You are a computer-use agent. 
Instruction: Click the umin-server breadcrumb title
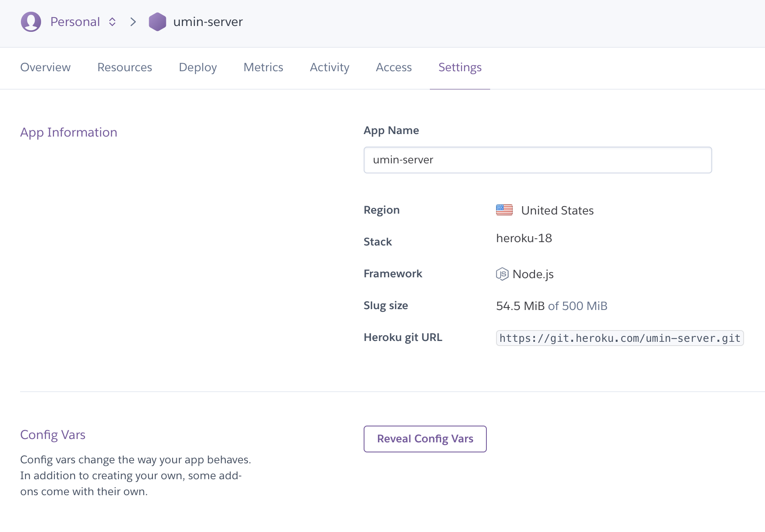(x=208, y=22)
